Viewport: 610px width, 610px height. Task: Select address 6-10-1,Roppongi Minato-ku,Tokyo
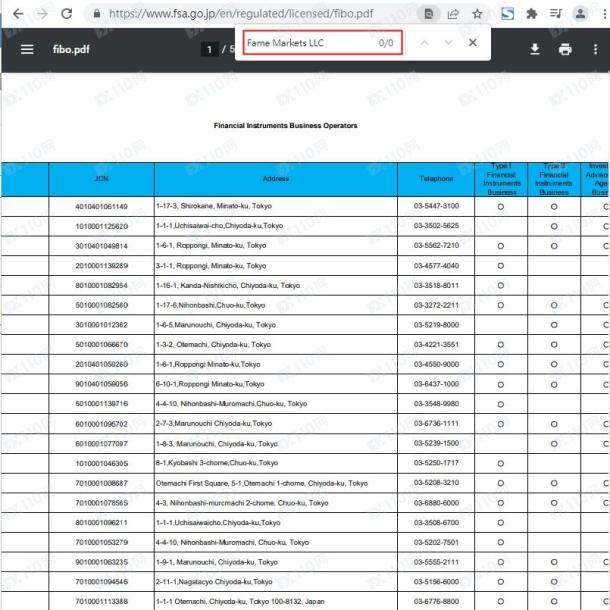[210, 384]
